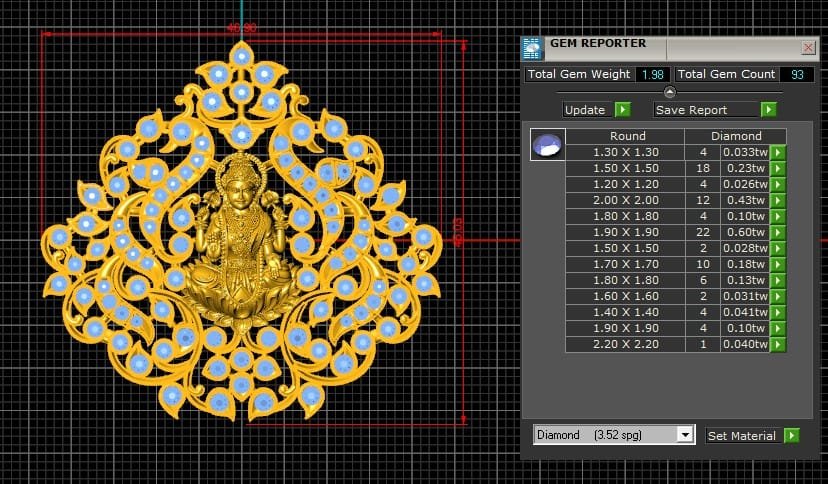
Task: Collapse panel using the round divider arrow
Action: [x=670, y=92]
